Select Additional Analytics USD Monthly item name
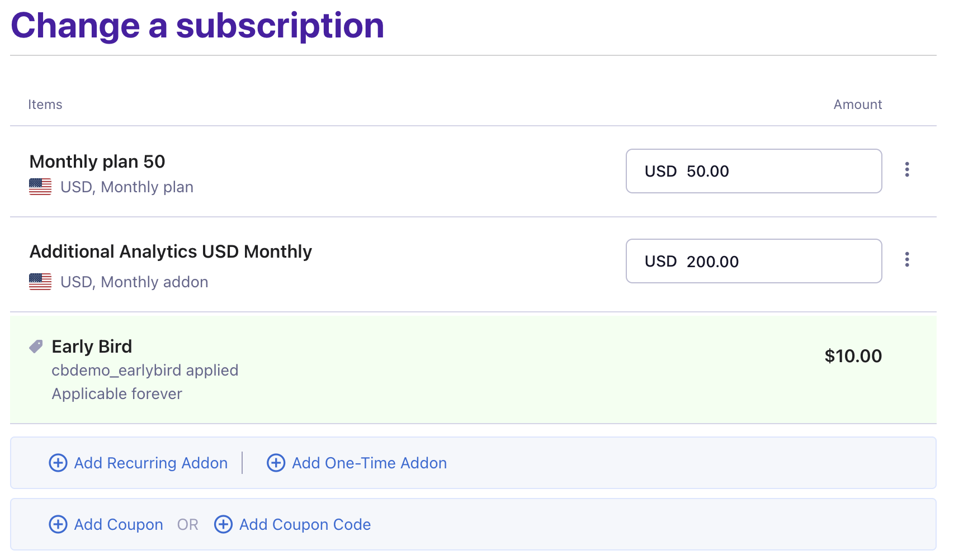The image size is (954, 560). click(x=171, y=251)
